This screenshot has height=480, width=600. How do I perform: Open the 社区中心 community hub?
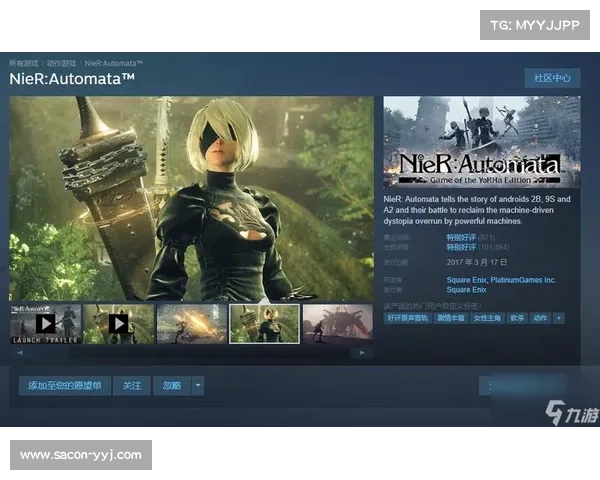[x=552, y=78]
